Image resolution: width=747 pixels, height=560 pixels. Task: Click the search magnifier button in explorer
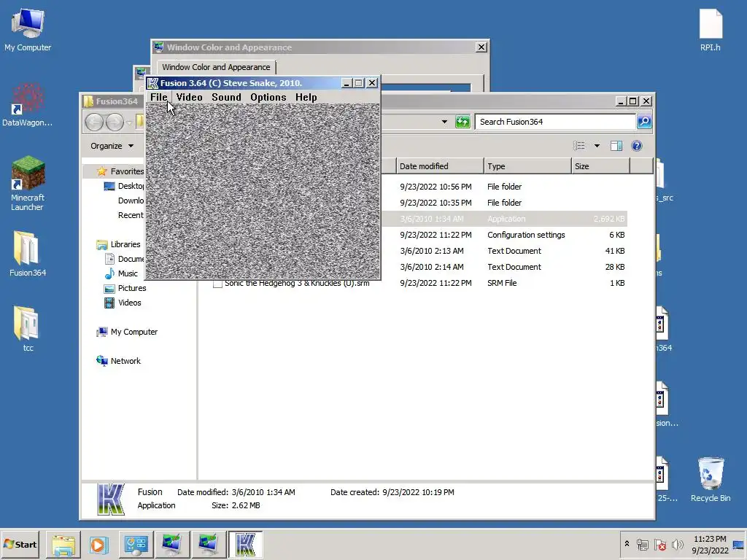(x=644, y=122)
